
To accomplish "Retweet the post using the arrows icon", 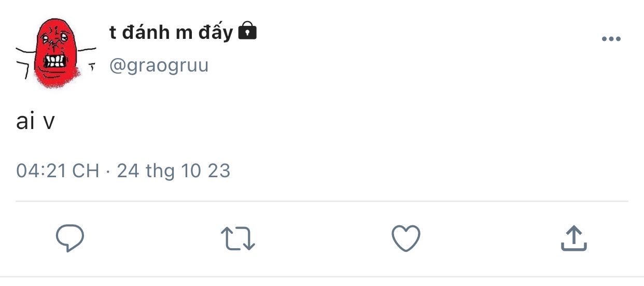I will coord(238,239).
